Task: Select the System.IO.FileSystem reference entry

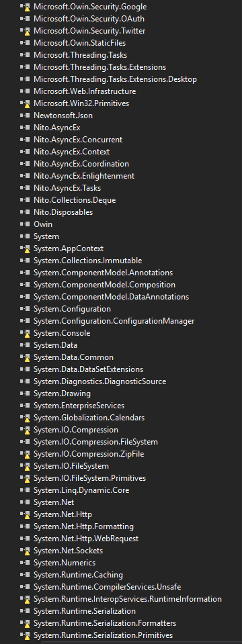Action: click(71, 466)
